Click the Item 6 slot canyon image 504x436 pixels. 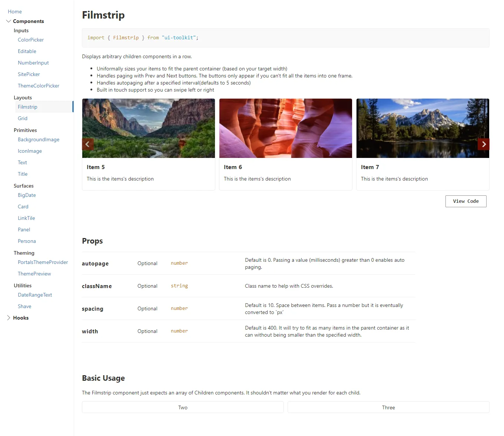[286, 128]
